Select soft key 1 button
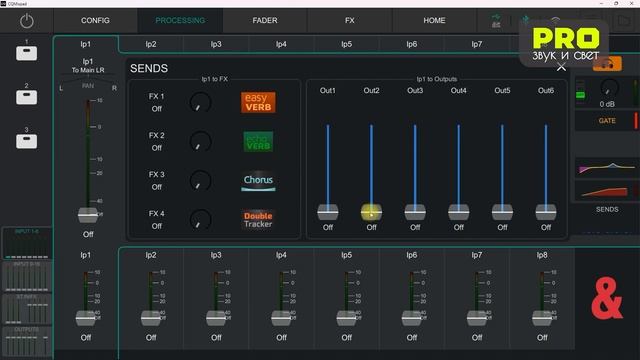The image size is (640, 360). (x=27, y=53)
